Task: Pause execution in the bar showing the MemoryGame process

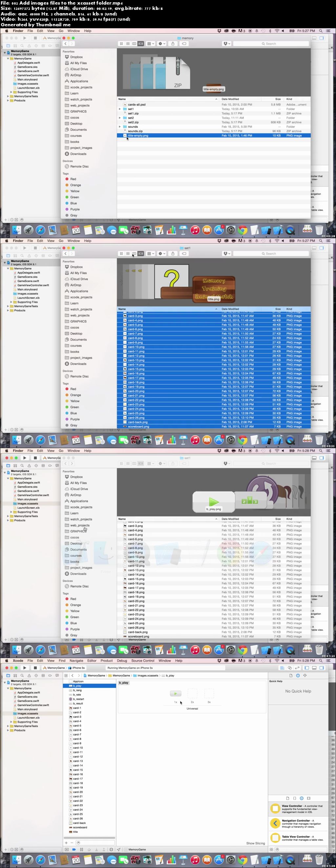Action: pyautogui.click(x=81, y=850)
